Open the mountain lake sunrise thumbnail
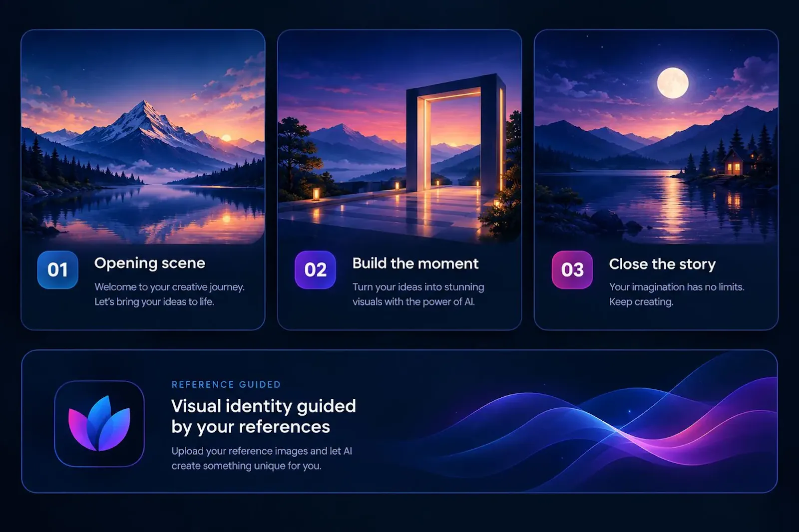This screenshot has width=799, height=532. pyautogui.click(x=143, y=137)
